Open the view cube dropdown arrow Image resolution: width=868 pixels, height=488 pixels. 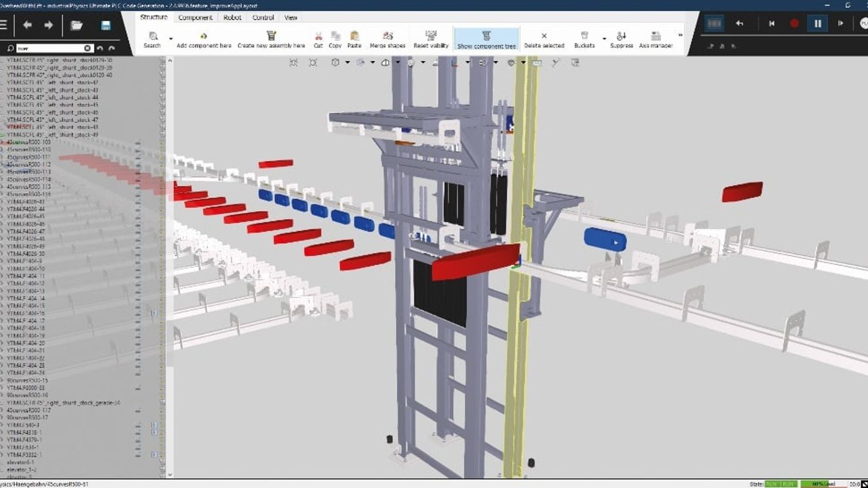pos(347,63)
